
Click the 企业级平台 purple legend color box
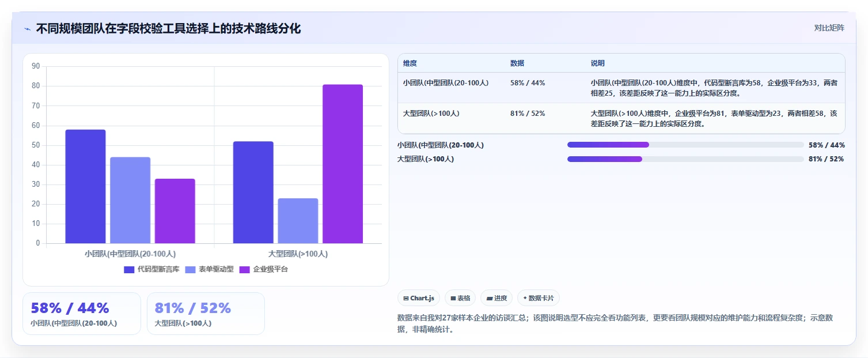(245, 269)
